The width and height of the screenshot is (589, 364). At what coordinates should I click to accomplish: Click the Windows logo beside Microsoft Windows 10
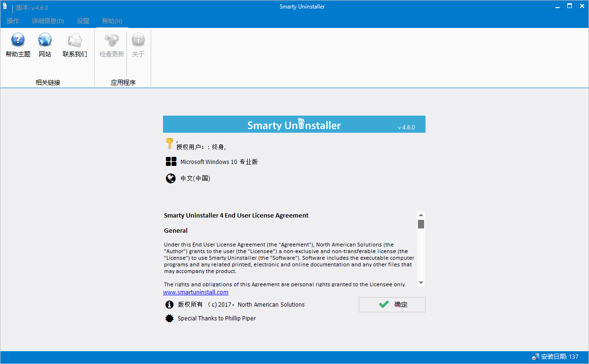[x=171, y=161]
